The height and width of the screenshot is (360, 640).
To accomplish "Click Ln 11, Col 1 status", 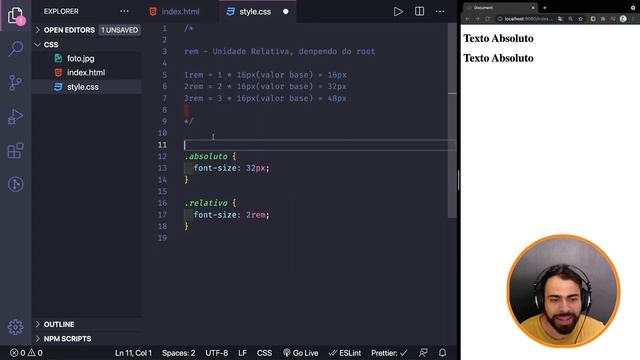I will pyautogui.click(x=133, y=353).
